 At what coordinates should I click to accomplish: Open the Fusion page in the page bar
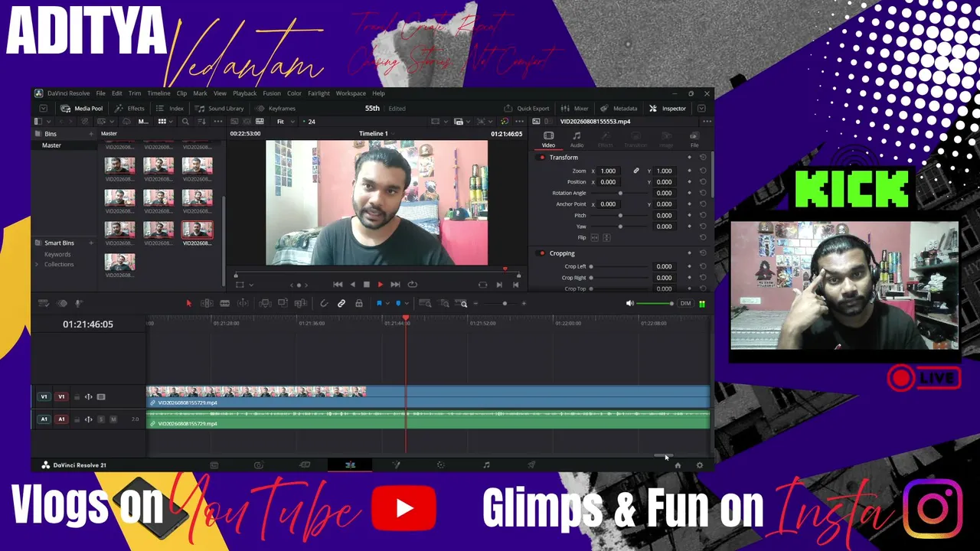[x=397, y=465]
